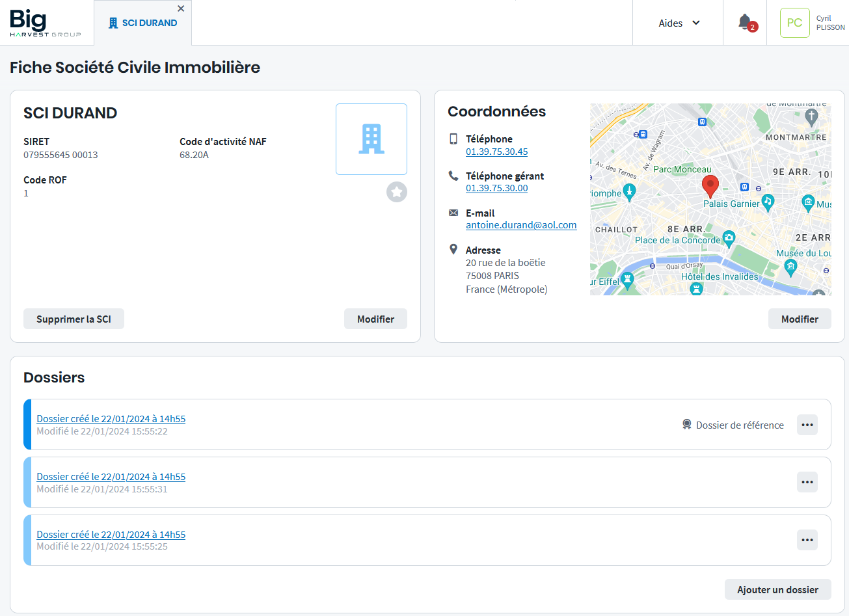Open the dossier modified at 15:55:31
This screenshot has width=849, height=616.
click(x=111, y=477)
